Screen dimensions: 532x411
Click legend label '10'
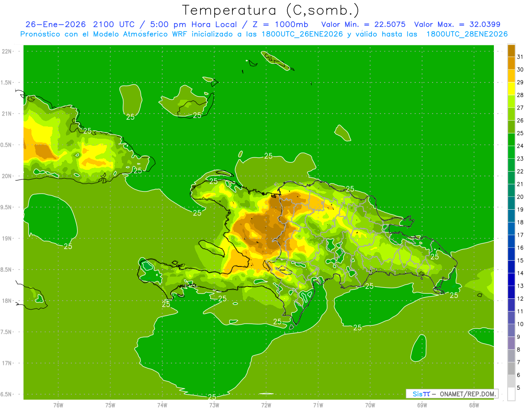tap(520, 324)
